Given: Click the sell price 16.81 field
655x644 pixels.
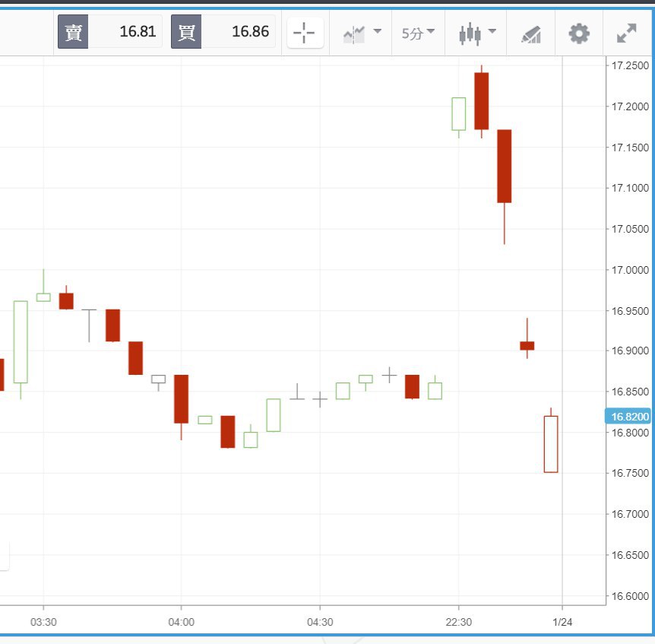Looking at the screenshot, I should [125, 32].
